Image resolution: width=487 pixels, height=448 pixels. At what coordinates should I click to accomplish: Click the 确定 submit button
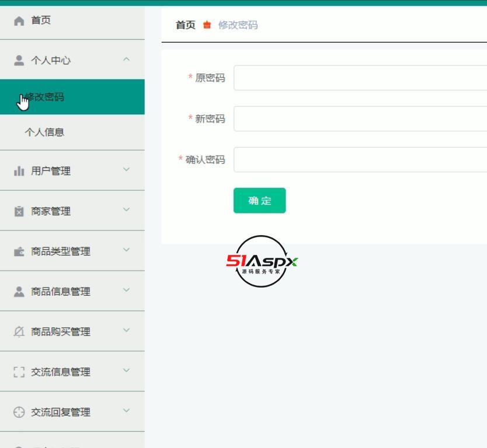coord(260,201)
